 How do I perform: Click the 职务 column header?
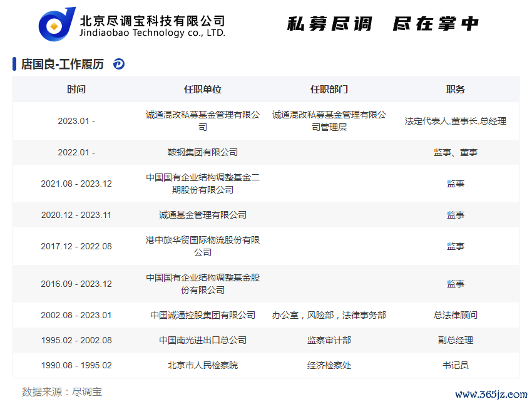[455, 90]
